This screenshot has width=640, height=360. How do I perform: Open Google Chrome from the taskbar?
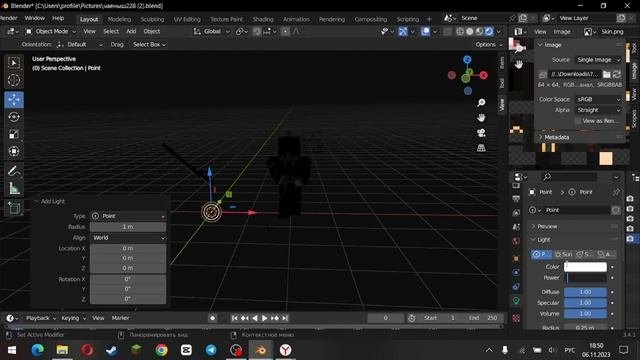[x=161, y=350]
